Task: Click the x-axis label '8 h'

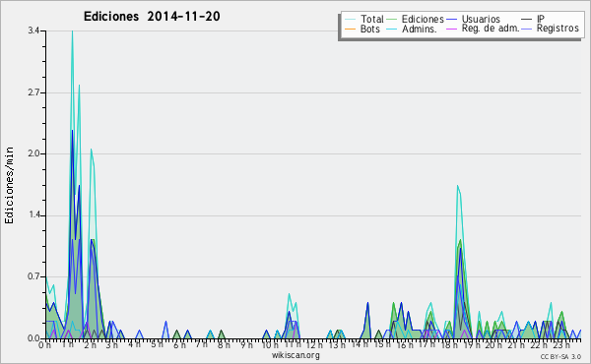Action: pos(224,345)
